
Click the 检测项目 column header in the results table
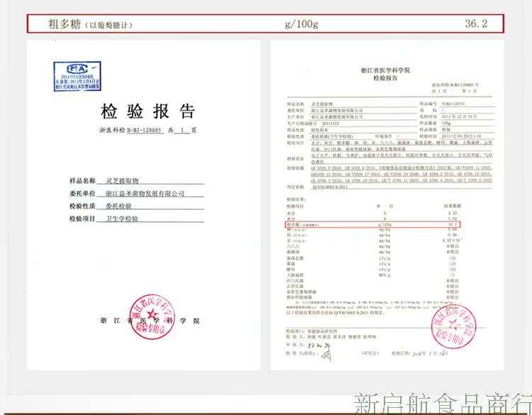[x=295, y=206]
